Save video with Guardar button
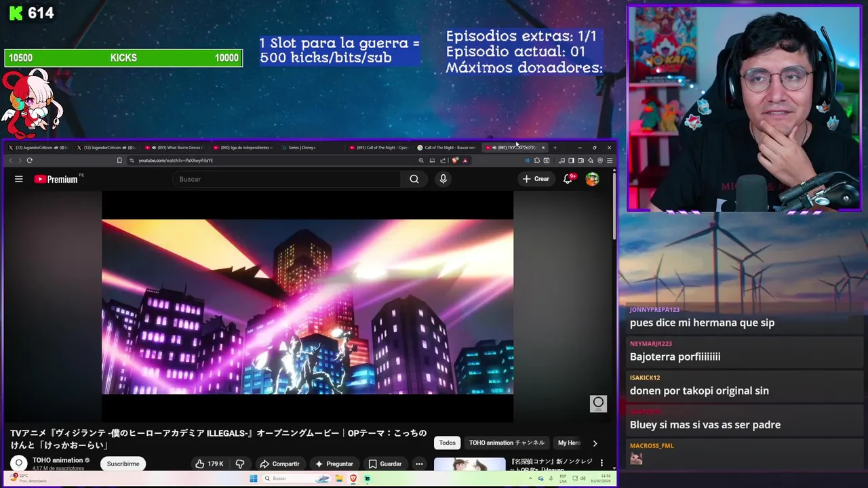The image size is (868, 488). (384, 464)
